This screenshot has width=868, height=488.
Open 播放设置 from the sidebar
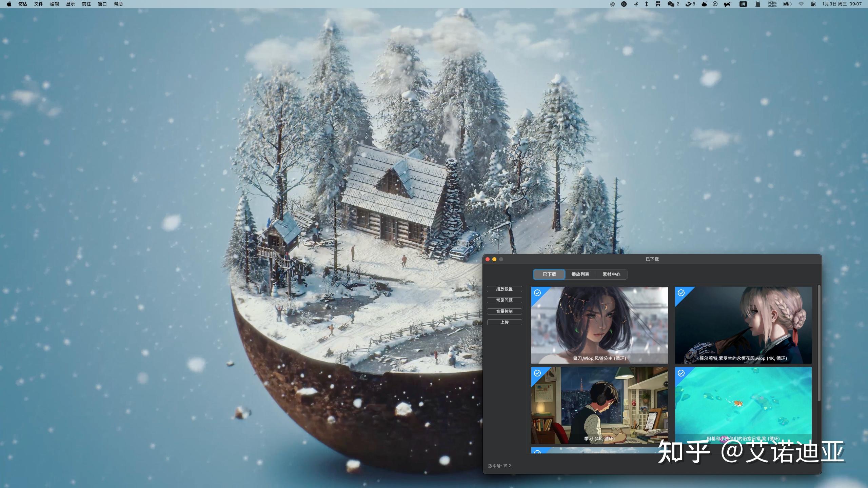(505, 289)
